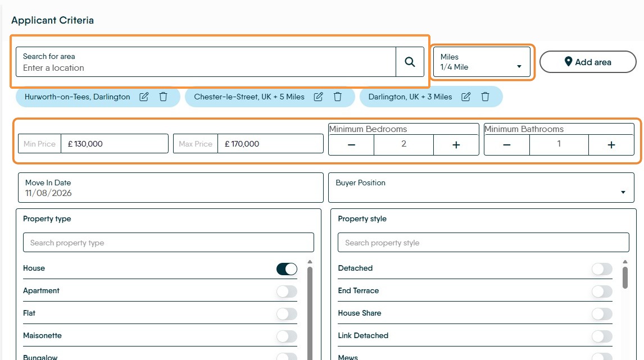Viewport: 644px width, 360px height.
Task: Click the Chester-le-Street, UK + 5 Miles label
Action: tap(250, 97)
